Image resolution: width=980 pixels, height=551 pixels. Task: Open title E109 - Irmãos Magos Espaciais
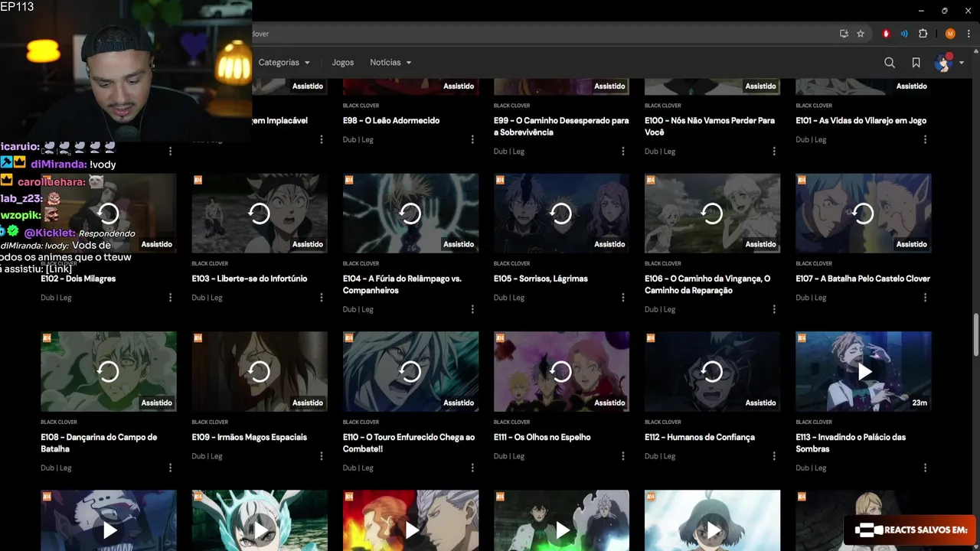pyautogui.click(x=250, y=437)
